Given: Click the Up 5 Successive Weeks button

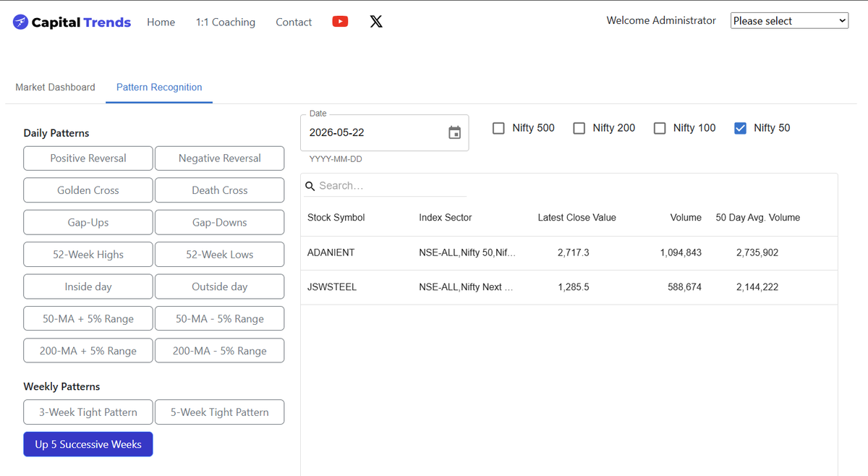Looking at the screenshot, I should [x=88, y=444].
